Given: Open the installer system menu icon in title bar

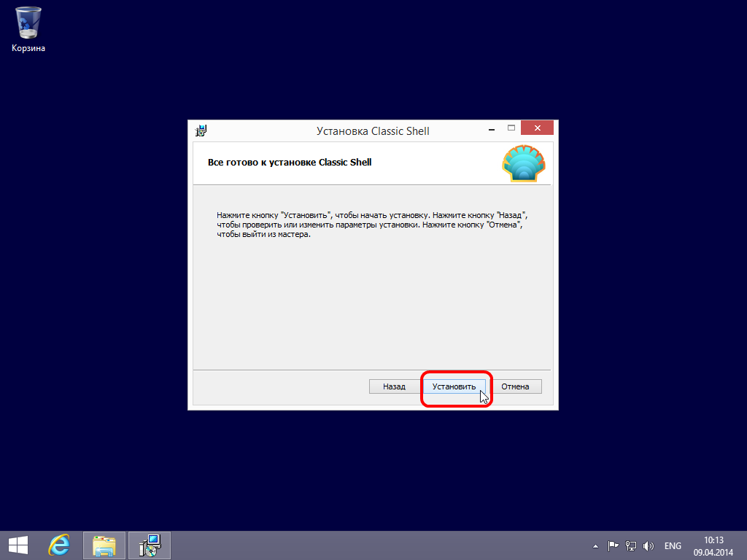Looking at the screenshot, I should [201, 131].
